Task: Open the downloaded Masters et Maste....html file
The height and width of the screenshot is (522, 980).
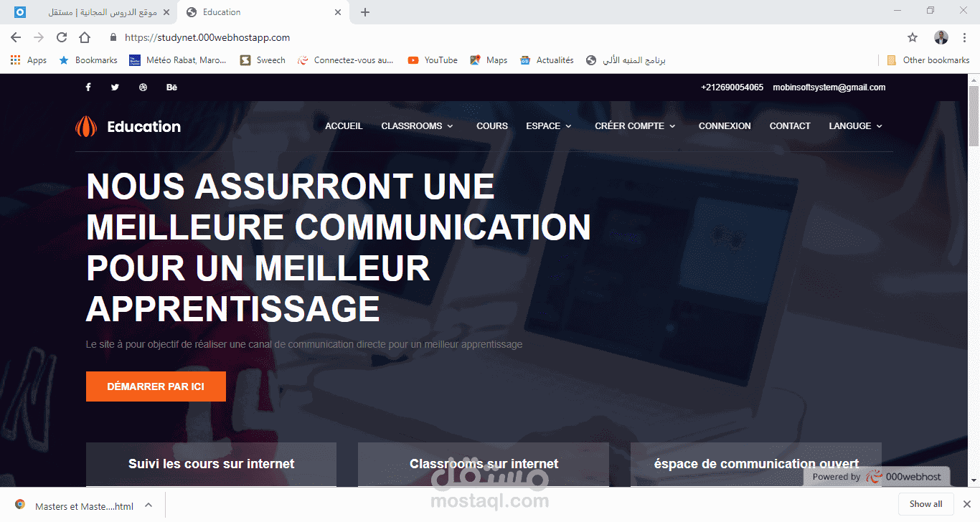Action: (x=75, y=506)
